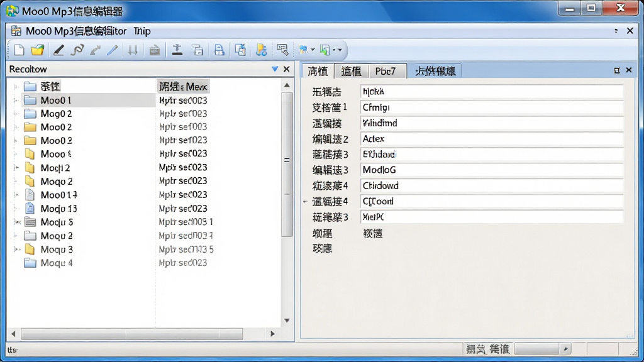Click the black stamp upload toolbar icon
Screen dimensions: 644x362
pyautogui.click(x=177, y=50)
